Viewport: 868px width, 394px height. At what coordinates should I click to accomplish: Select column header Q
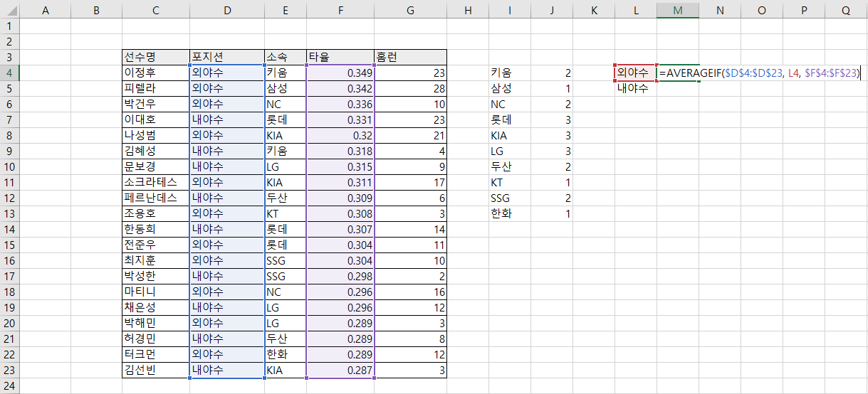(x=845, y=10)
